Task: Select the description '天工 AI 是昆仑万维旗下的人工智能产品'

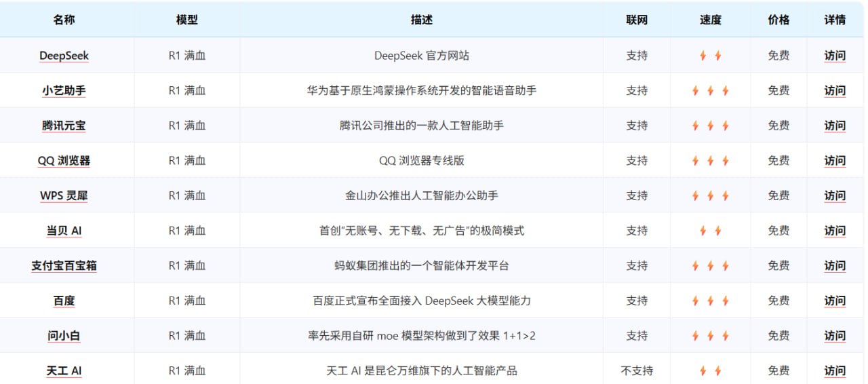Action: pyautogui.click(x=421, y=371)
